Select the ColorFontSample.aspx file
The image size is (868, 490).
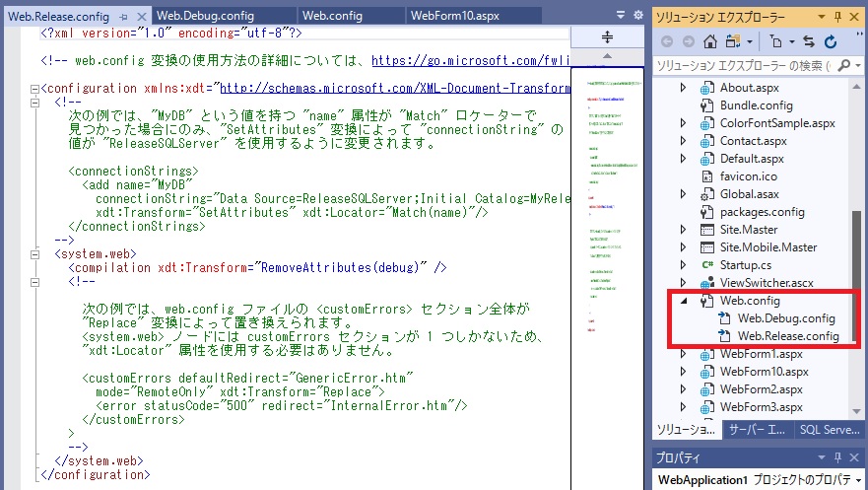click(777, 123)
